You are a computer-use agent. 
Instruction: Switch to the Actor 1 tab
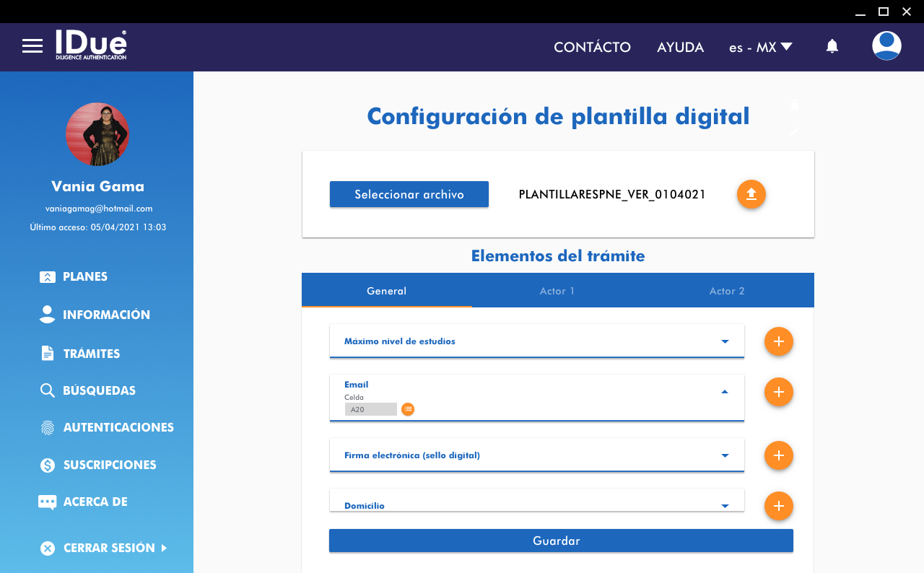(557, 291)
